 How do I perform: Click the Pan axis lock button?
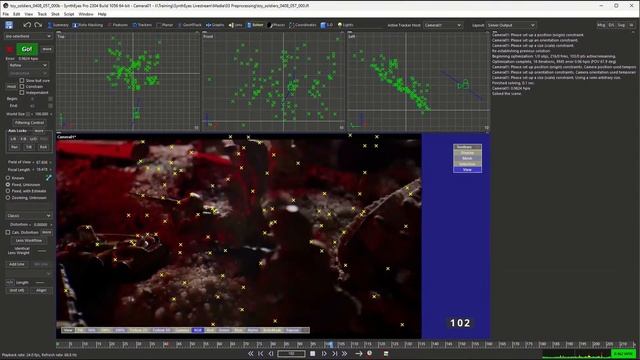pyautogui.click(x=15, y=147)
